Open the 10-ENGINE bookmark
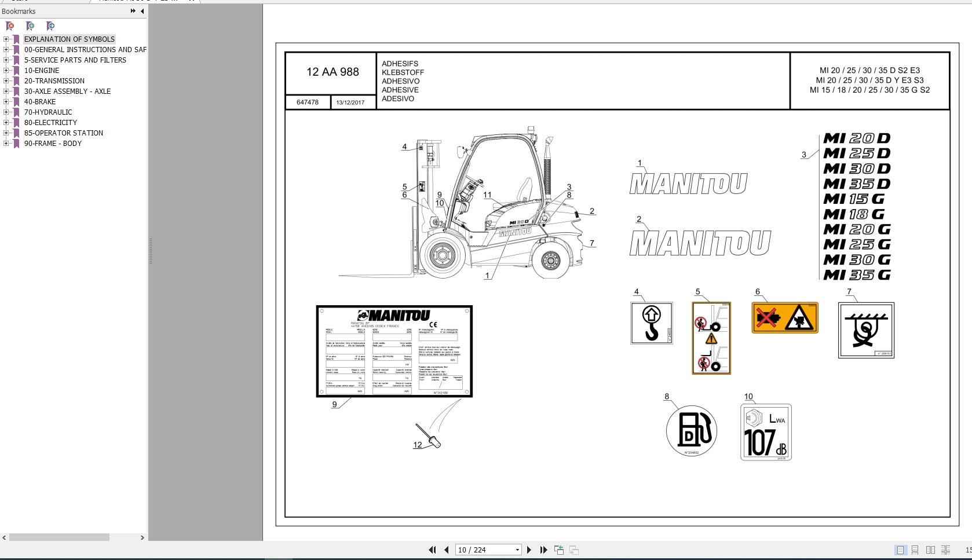The width and height of the screenshot is (972, 560). click(x=42, y=71)
